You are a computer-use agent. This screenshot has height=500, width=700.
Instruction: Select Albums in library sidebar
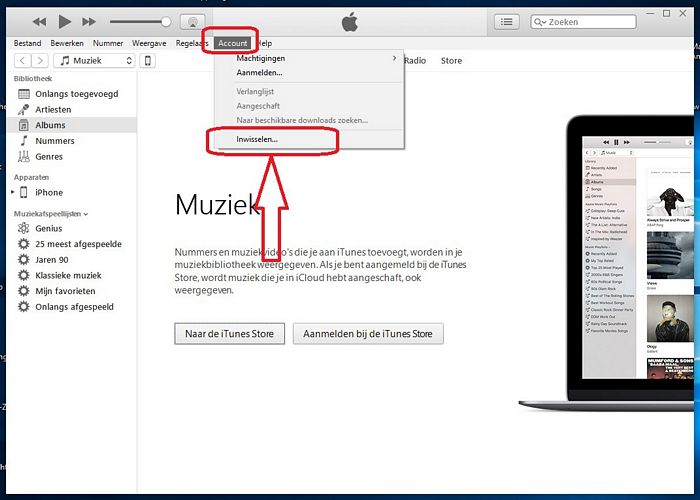click(x=72, y=125)
